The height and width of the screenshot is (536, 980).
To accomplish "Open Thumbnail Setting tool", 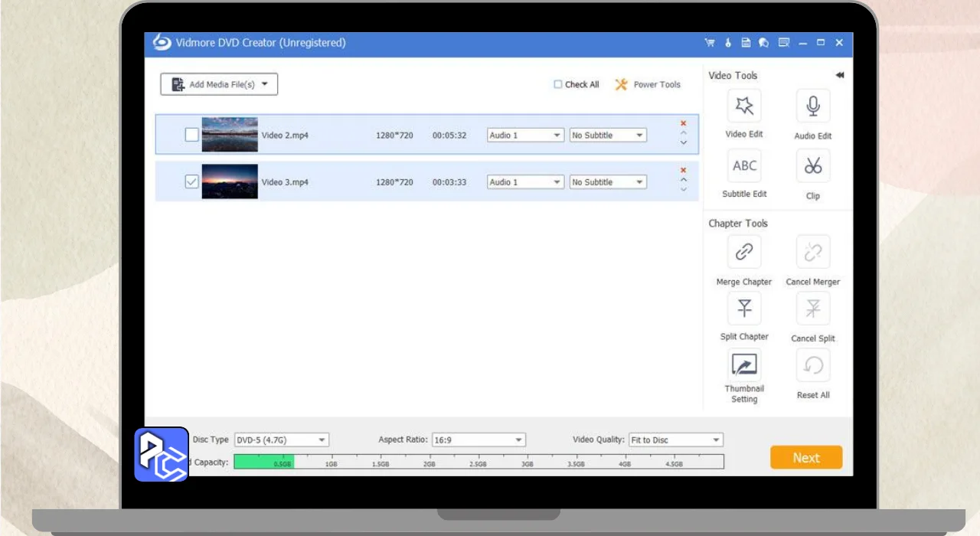I will pos(743,364).
